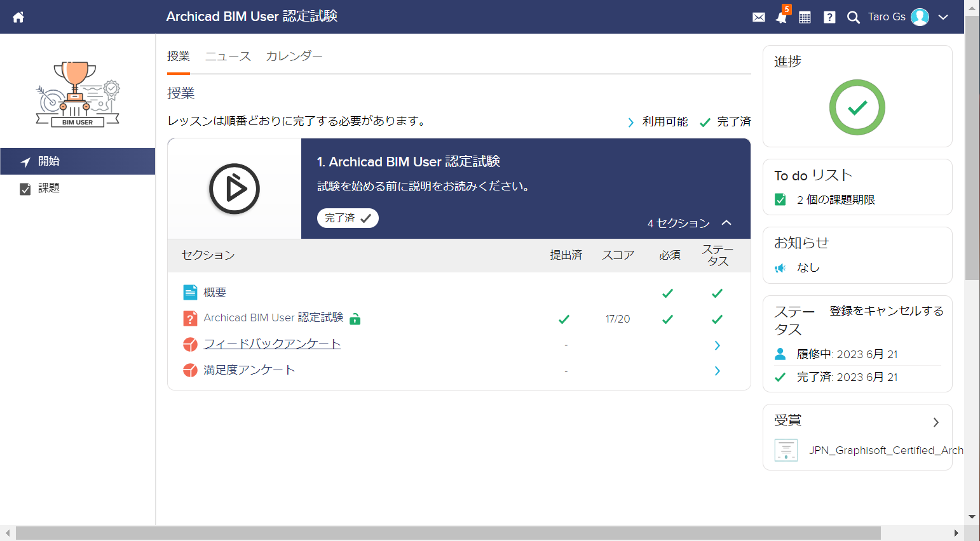This screenshot has width=980, height=541.
Task: Click the scroll down arrow
Action: 972,517
